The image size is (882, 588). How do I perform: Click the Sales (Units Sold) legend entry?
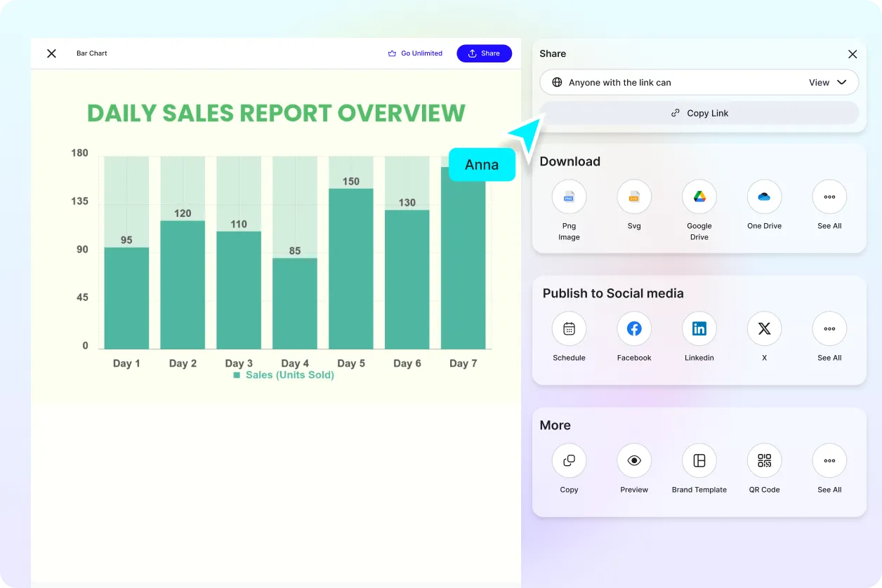click(284, 375)
